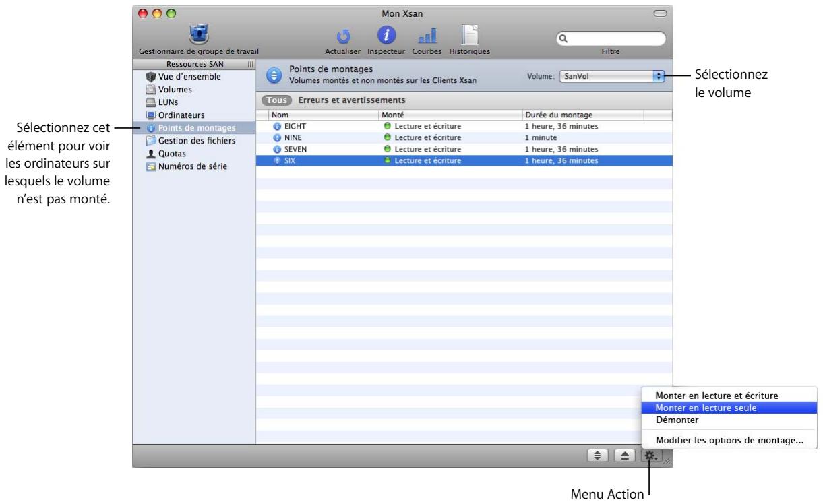Sort by Durée du montage column header
Viewport: 823px width, 504px height.
tap(583, 115)
